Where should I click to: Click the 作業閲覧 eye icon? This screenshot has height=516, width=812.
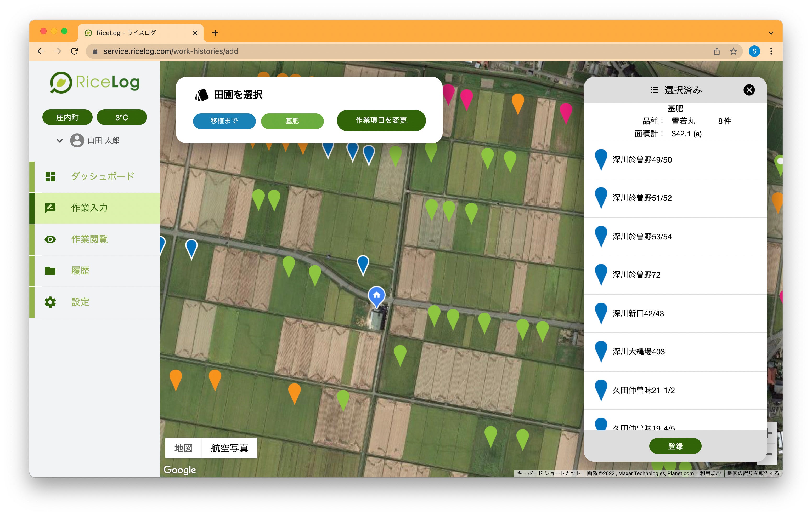(x=50, y=239)
